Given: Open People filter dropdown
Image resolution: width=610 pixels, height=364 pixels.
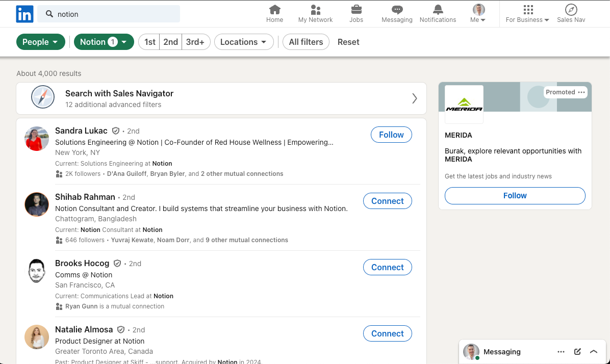Looking at the screenshot, I should point(40,42).
